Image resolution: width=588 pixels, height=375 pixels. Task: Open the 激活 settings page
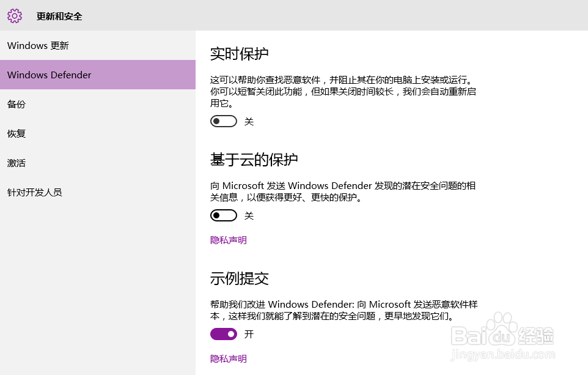coord(16,163)
